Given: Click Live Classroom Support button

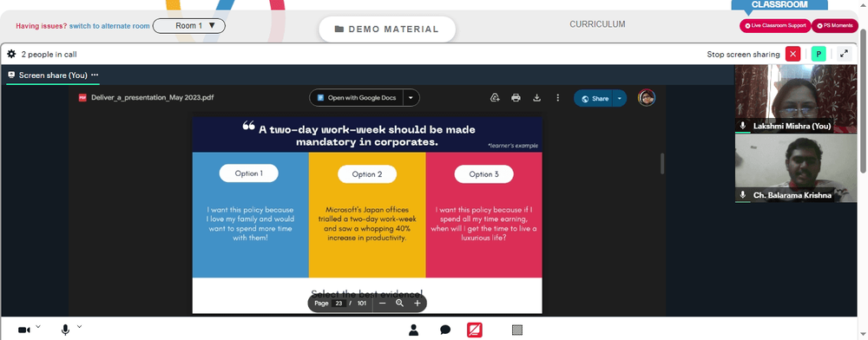Looking at the screenshot, I should coord(775,25).
